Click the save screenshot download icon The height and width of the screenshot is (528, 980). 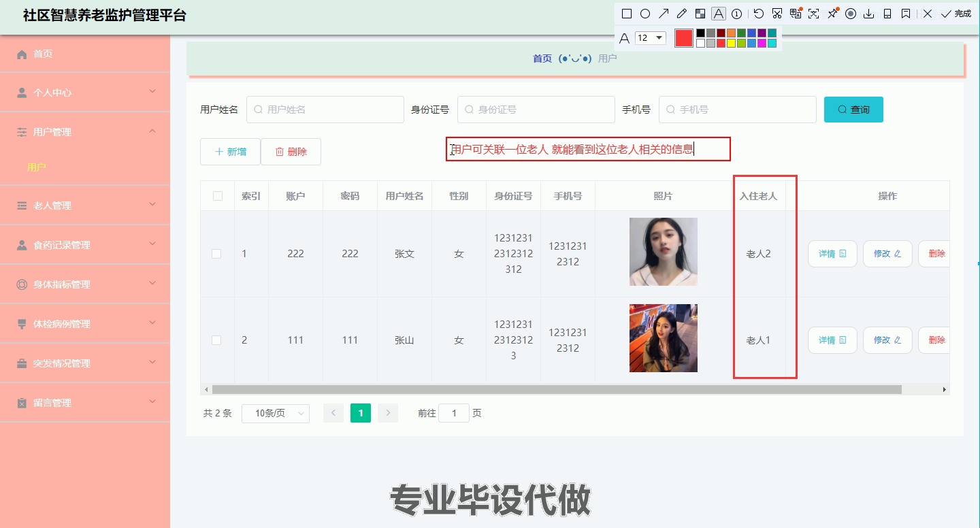click(869, 13)
